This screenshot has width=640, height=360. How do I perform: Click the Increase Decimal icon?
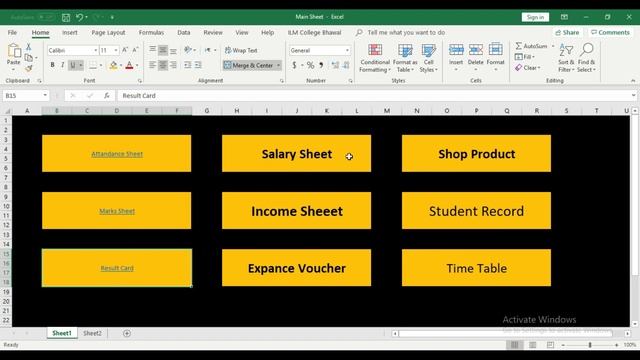point(335,65)
